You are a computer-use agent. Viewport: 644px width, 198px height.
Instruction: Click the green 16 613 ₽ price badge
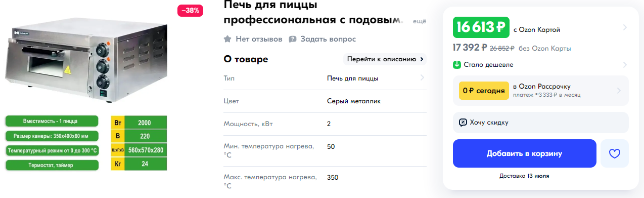point(481,27)
